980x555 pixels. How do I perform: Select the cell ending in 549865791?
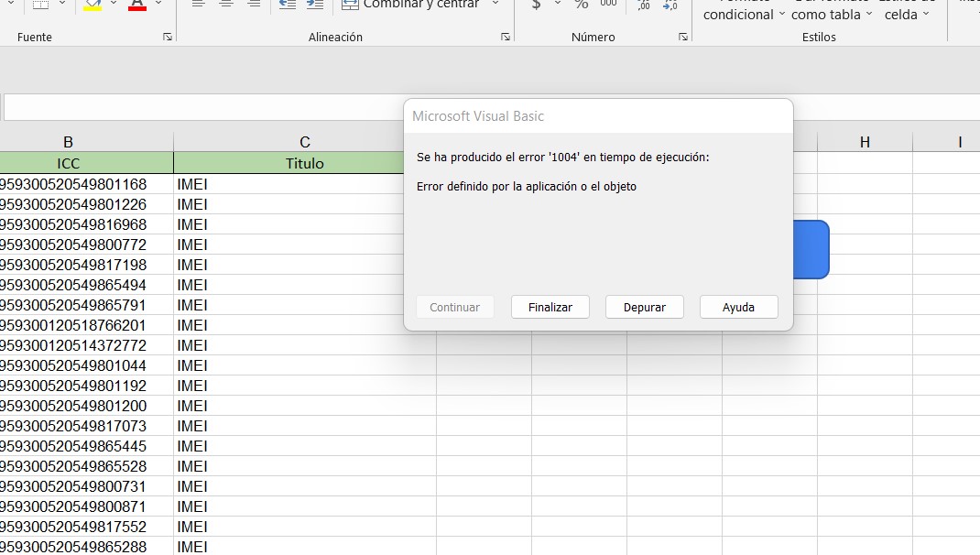pos(86,305)
